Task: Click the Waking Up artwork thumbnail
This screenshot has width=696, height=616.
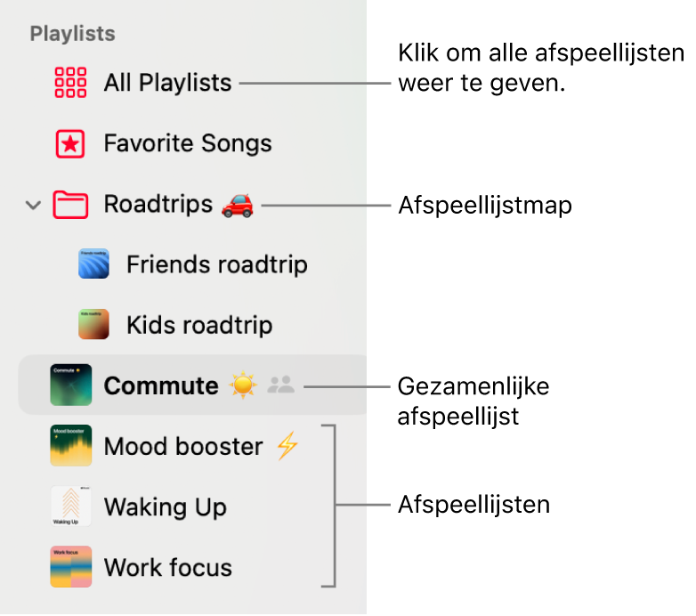Action: pyautogui.click(x=71, y=506)
